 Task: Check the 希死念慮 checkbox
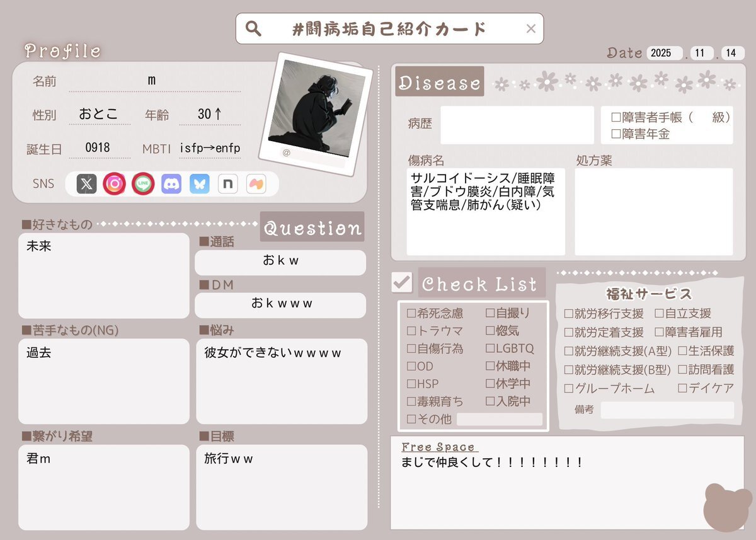tap(411, 313)
